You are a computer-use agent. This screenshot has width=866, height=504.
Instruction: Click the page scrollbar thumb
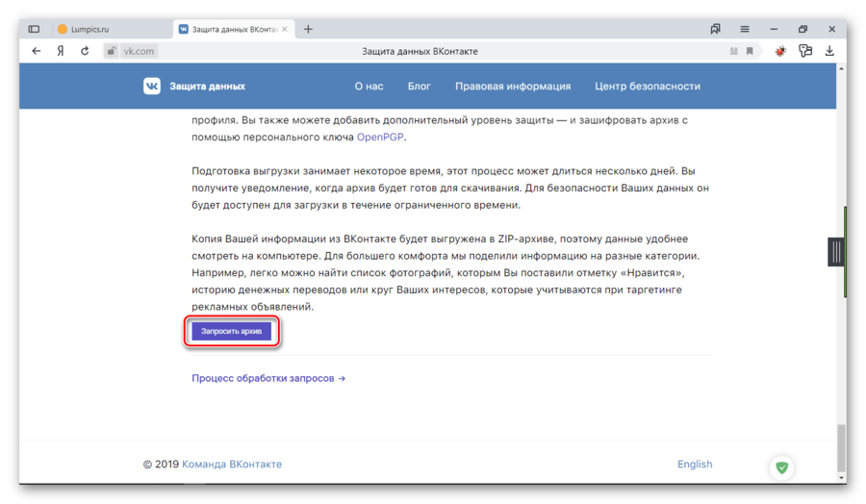pos(841,447)
